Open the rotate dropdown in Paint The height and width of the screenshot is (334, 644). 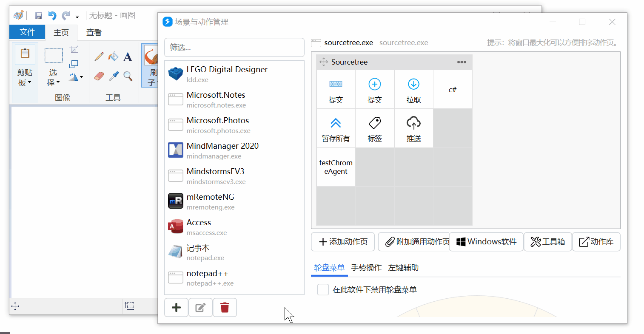(76, 77)
